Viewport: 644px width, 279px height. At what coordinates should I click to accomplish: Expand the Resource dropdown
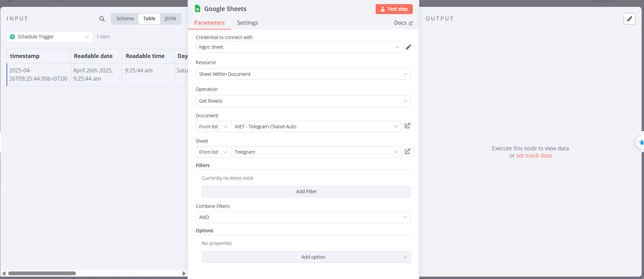pyautogui.click(x=303, y=74)
